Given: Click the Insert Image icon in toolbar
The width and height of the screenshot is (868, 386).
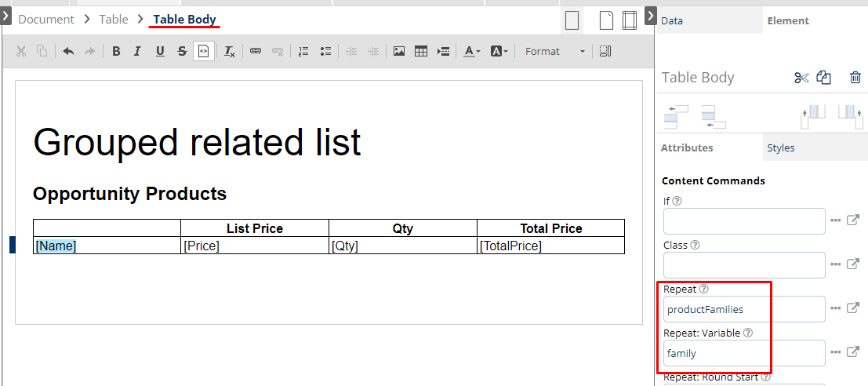Looking at the screenshot, I should [399, 51].
